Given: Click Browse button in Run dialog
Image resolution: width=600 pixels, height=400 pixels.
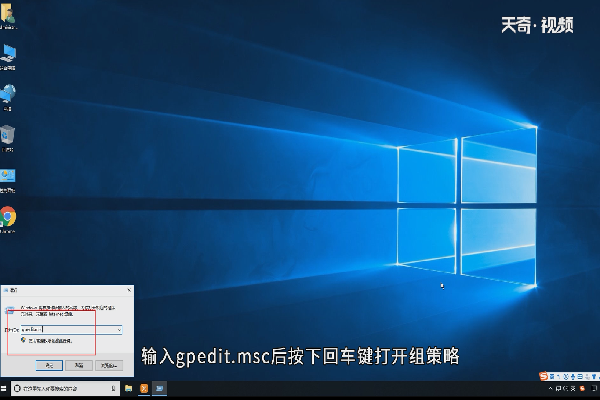Looking at the screenshot, I should point(109,366).
